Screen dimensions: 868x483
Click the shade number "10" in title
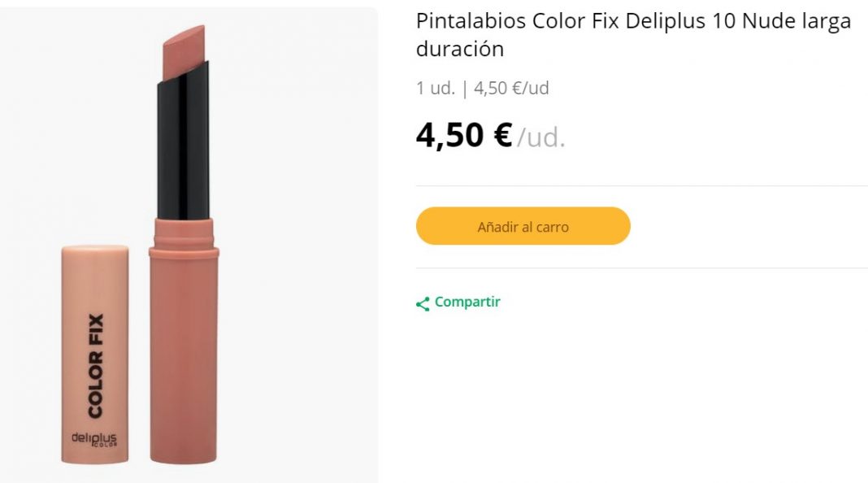point(723,21)
